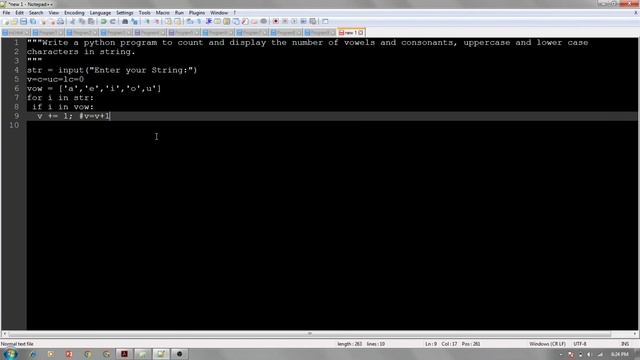Open the Plugins menu
Screen dimensions: 640x360
point(197,13)
